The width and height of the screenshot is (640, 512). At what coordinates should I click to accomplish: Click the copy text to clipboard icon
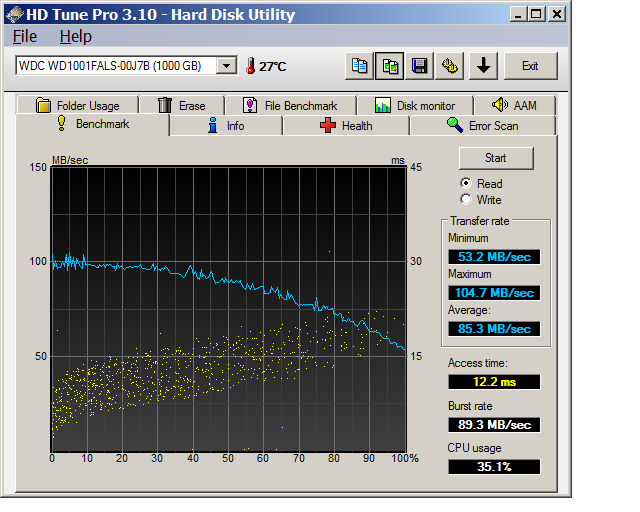[359, 66]
